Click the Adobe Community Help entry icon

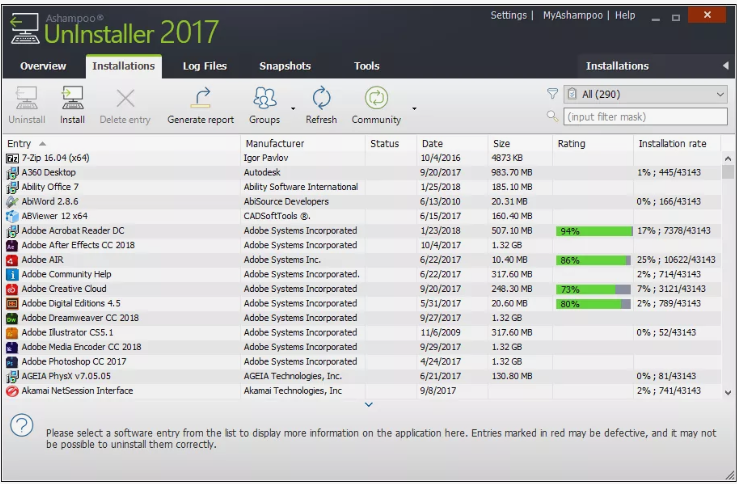click(12, 274)
